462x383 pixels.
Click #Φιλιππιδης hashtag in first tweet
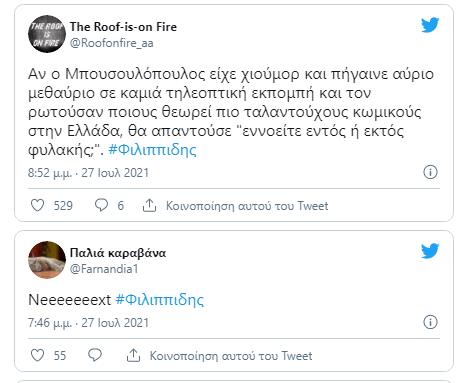tap(152, 150)
